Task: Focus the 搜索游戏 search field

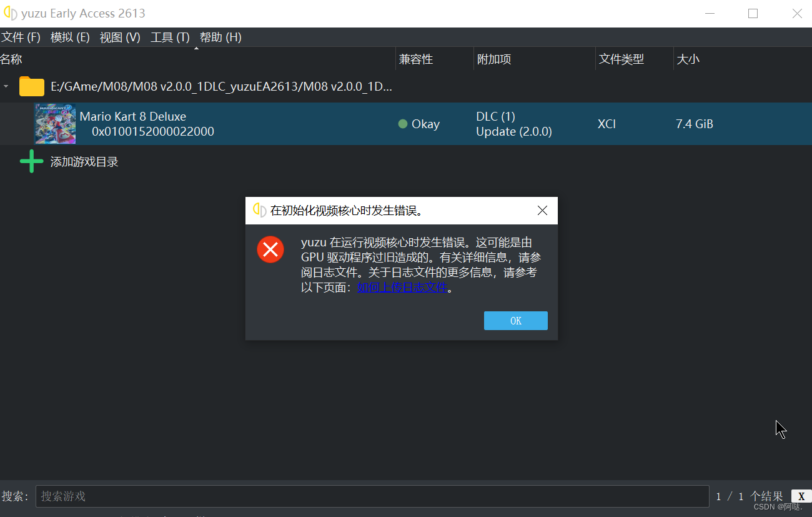Action: pyautogui.click(x=372, y=496)
